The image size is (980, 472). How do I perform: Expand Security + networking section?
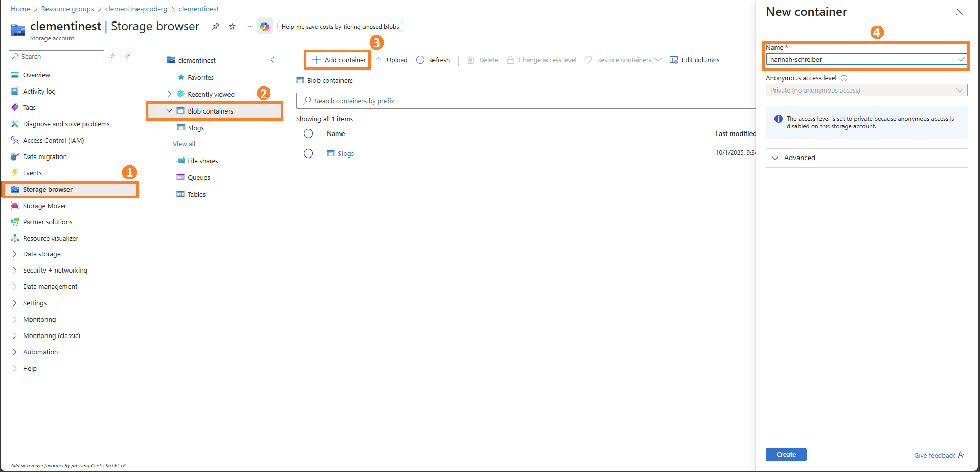click(x=15, y=270)
